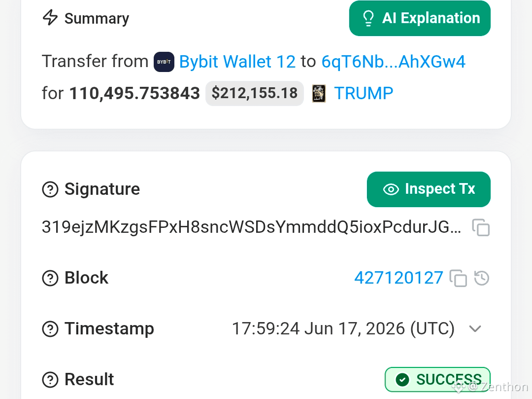This screenshot has width=532, height=399.
Task: Copy the block number 427120127
Action: point(458,279)
